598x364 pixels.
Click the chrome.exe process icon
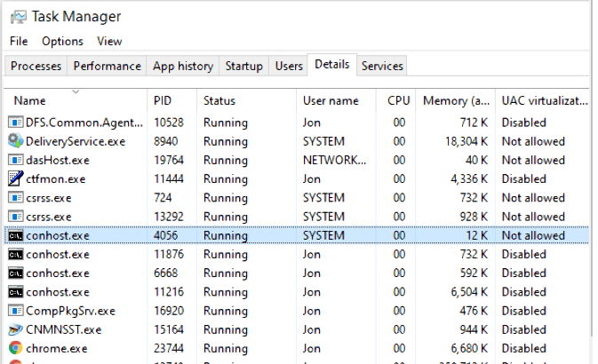15,348
